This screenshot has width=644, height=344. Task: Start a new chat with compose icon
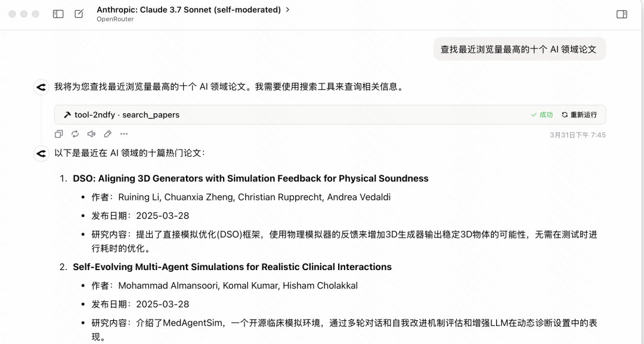79,14
